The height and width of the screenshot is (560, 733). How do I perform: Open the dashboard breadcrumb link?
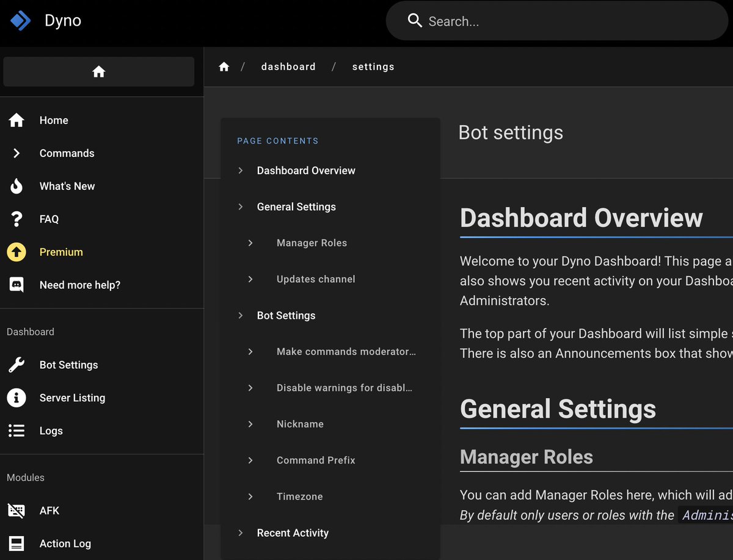[x=288, y=67]
